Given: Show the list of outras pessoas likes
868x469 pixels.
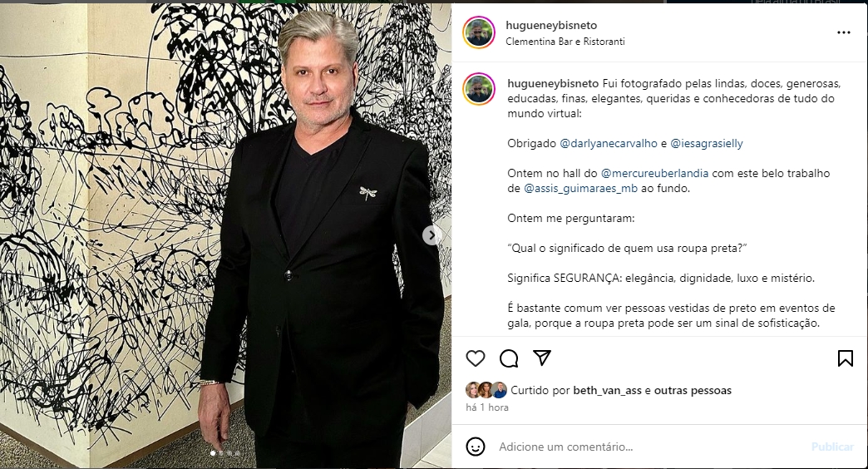Looking at the screenshot, I should (693, 391).
